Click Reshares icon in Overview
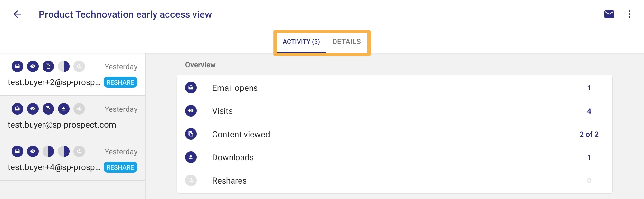 (x=191, y=180)
